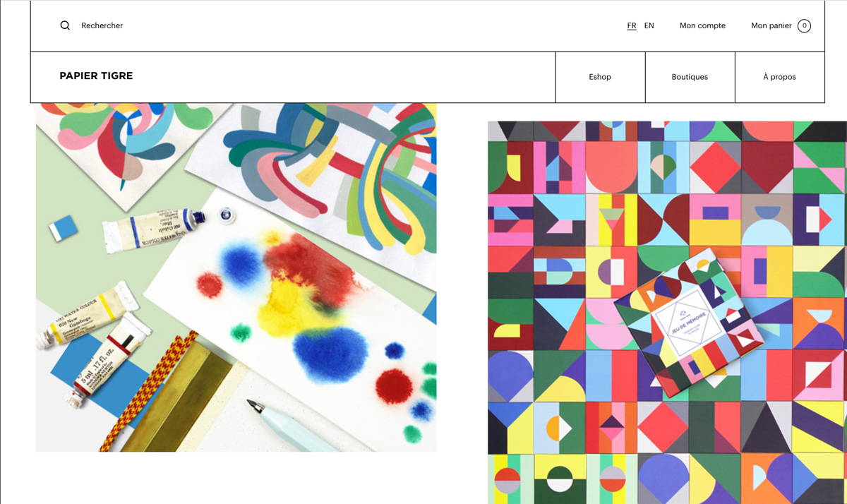This screenshot has height=504, width=847.
Task: Open the Boutiques menu item
Action: 690,77
